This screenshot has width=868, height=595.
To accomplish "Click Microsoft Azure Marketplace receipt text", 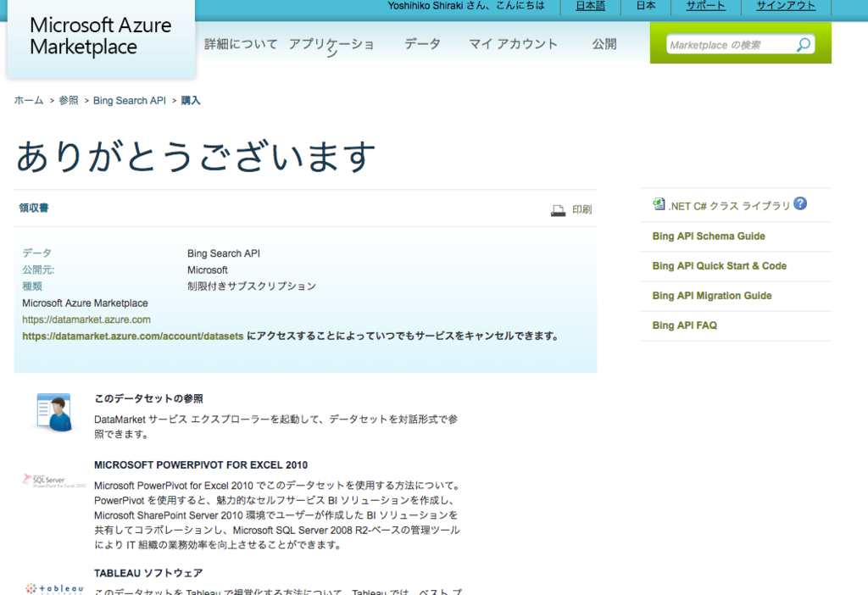I will (86, 303).
